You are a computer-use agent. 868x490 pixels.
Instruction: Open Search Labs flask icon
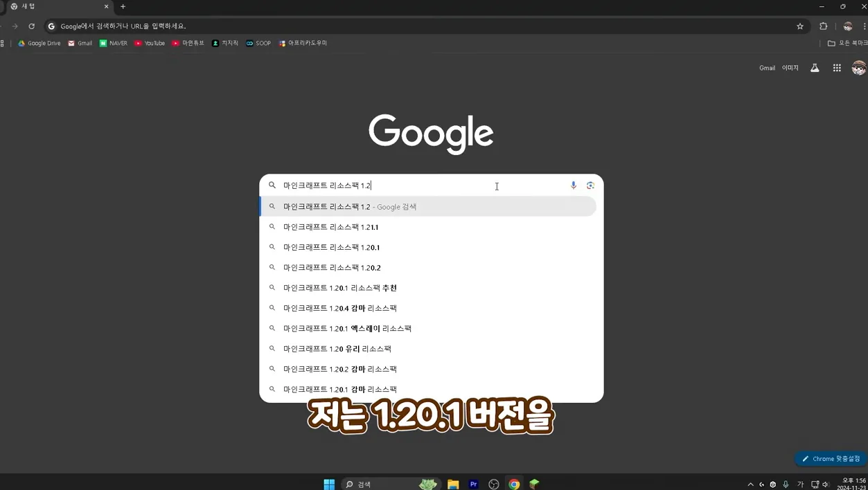(x=815, y=68)
